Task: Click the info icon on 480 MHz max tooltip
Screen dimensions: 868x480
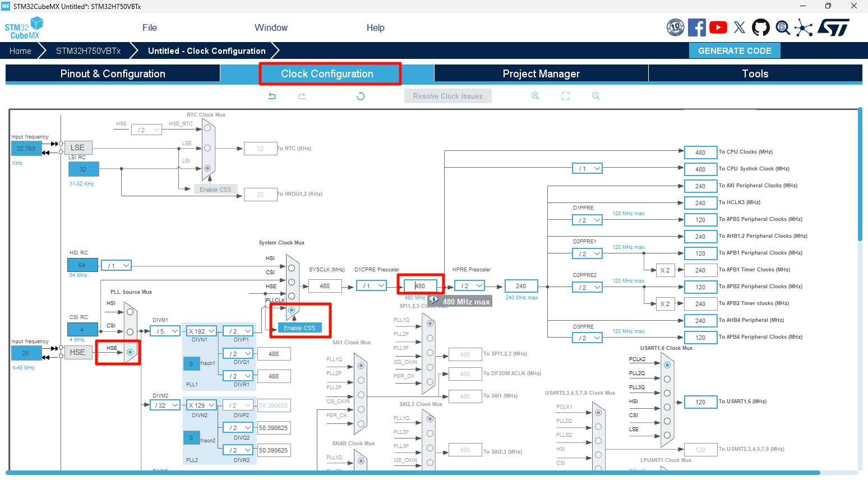Action: [x=433, y=301]
